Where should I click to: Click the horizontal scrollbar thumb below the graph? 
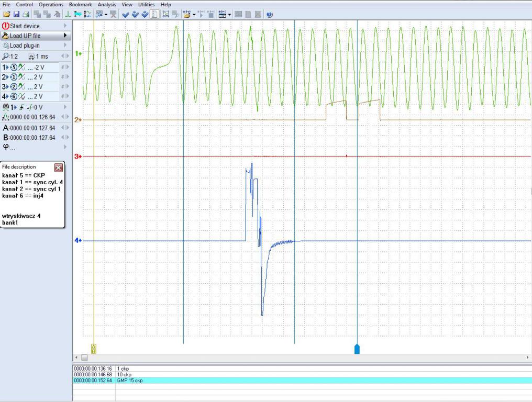click(x=84, y=357)
